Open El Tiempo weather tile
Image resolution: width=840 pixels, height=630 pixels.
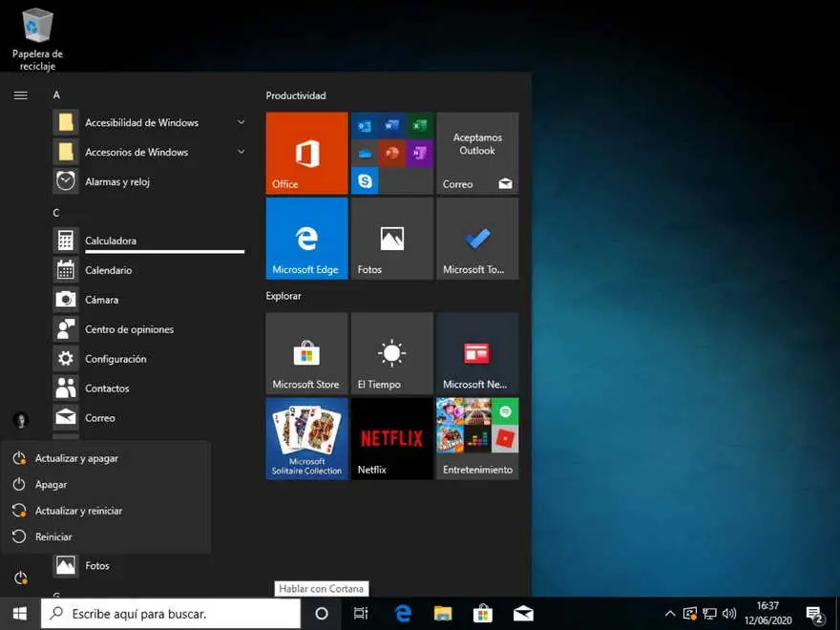click(391, 353)
